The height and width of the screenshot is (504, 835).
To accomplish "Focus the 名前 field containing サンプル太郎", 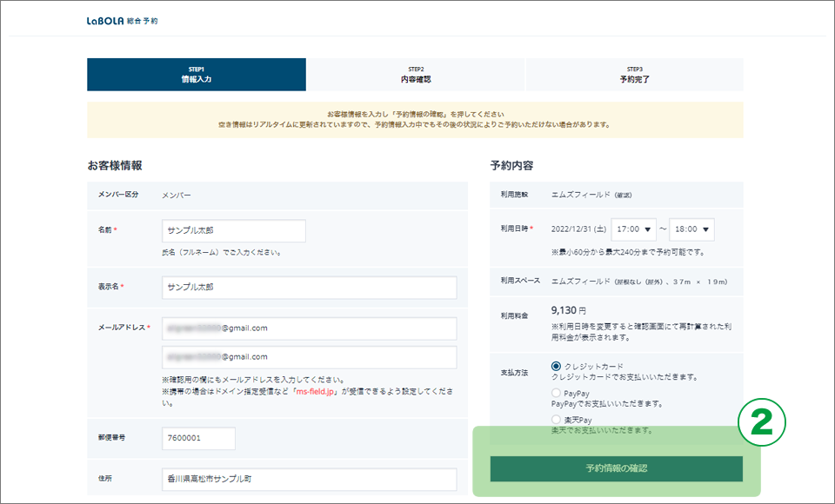I will coord(234,230).
